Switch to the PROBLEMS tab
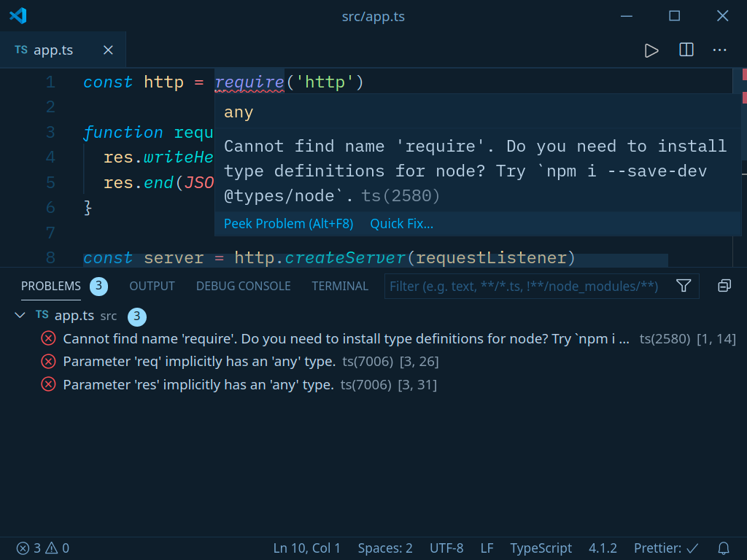Image resolution: width=747 pixels, height=560 pixels. (51, 286)
